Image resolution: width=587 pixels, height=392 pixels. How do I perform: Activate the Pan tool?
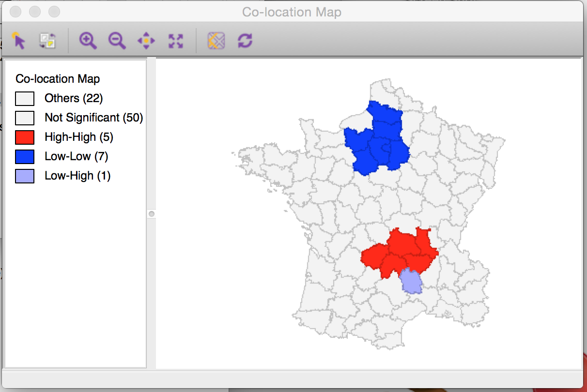pos(146,41)
